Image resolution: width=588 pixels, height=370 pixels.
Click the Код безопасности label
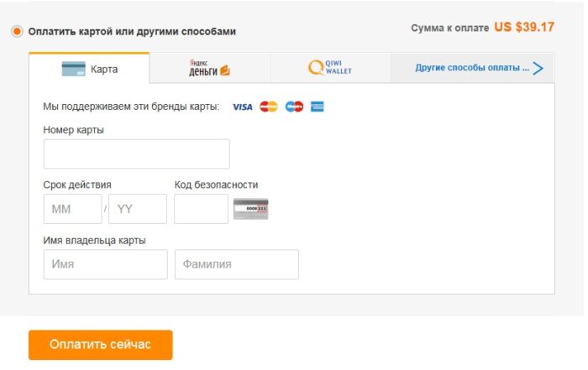coord(216,185)
